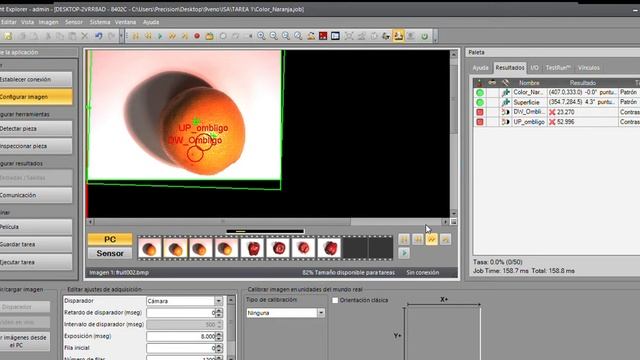Click the orange playback folder toolbar icon
This screenshot has height=360, width=640.
click(209, 36)
